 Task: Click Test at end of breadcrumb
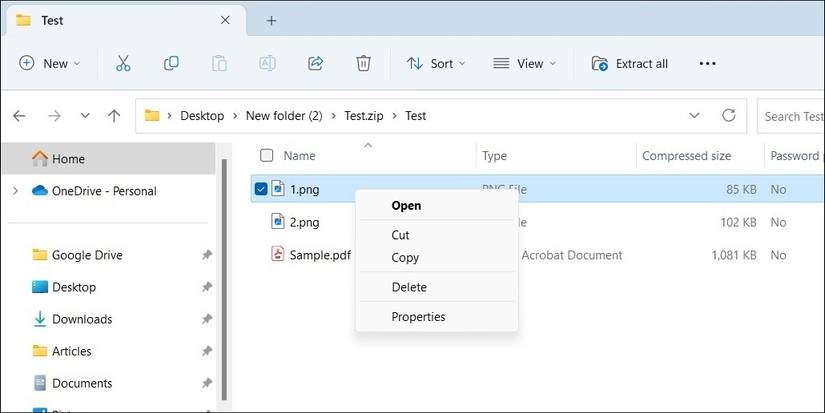pyautogui.click(x=415, y=116)
